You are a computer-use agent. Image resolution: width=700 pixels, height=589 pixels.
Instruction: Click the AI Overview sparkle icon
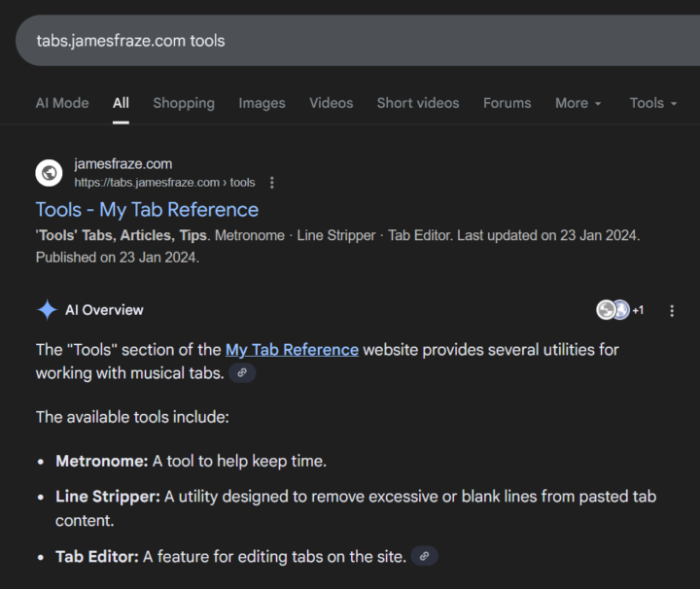[x=47, y=310]
